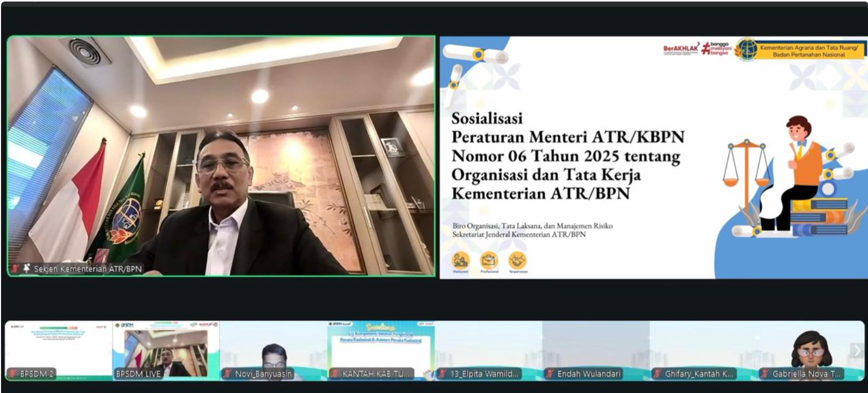The height and width of the screenshot is (393, 868).
Task: Show next participants with right arrow
Action: pos(857,350)
